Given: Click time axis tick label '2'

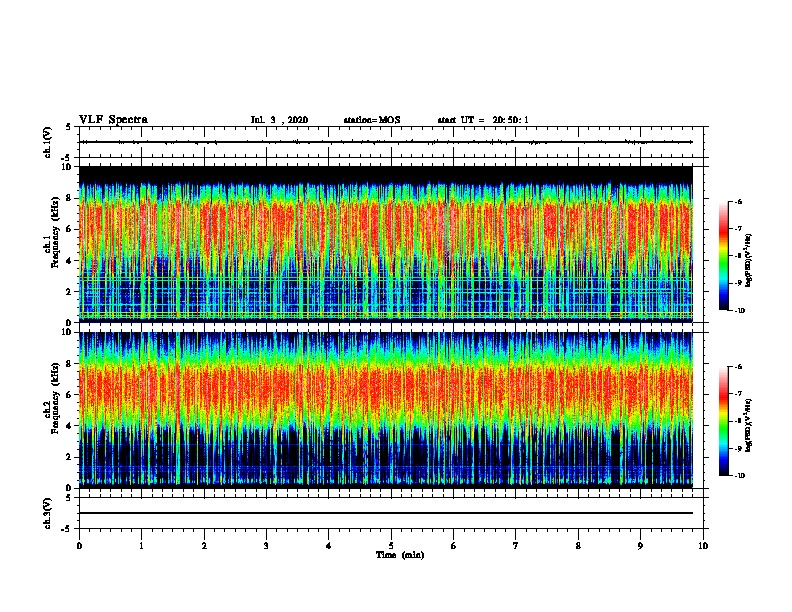Looking at the screenshot, I should pos(204,546).
